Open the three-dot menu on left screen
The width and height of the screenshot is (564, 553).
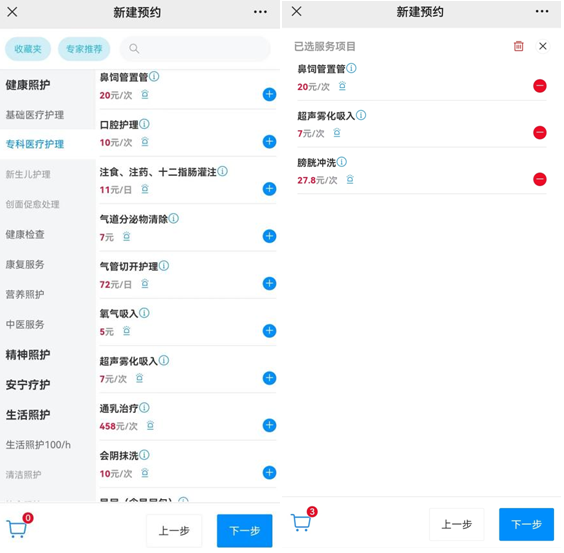pos(261,12)
